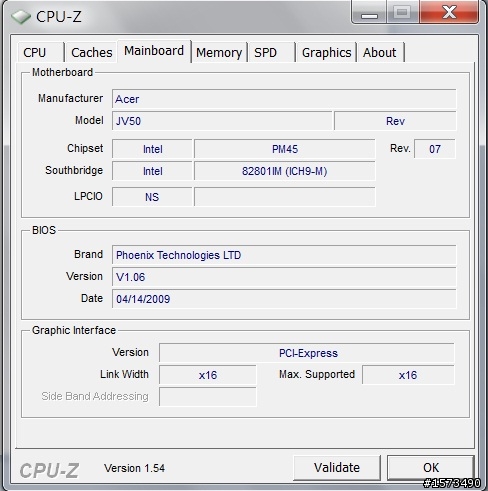Select the Max. Supported x16 field
Screen dimensions: 488x491
pyautogui.click(x=408, y=375)
